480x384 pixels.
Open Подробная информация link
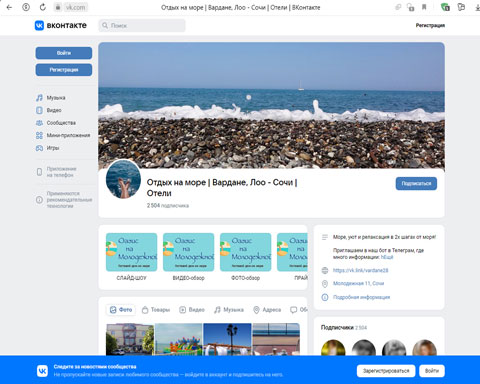coord(361,297)
